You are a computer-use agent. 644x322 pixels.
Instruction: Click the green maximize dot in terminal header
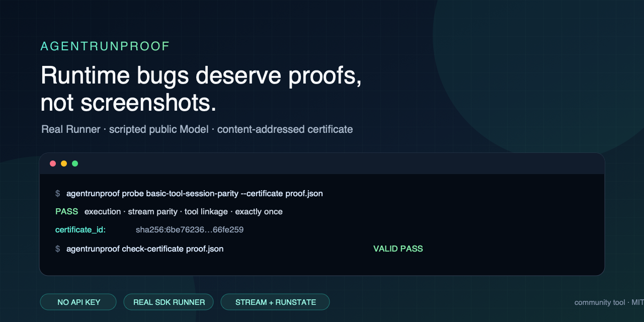click(x=75, y=164)
